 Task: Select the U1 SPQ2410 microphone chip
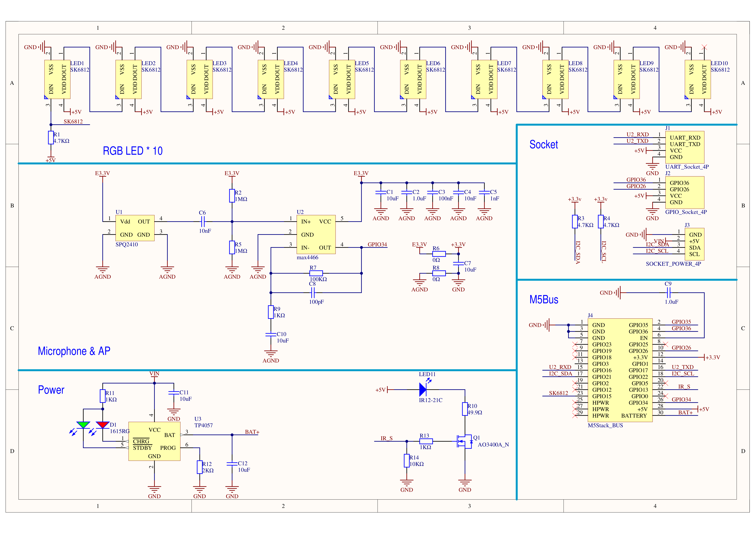click(135, 228)
